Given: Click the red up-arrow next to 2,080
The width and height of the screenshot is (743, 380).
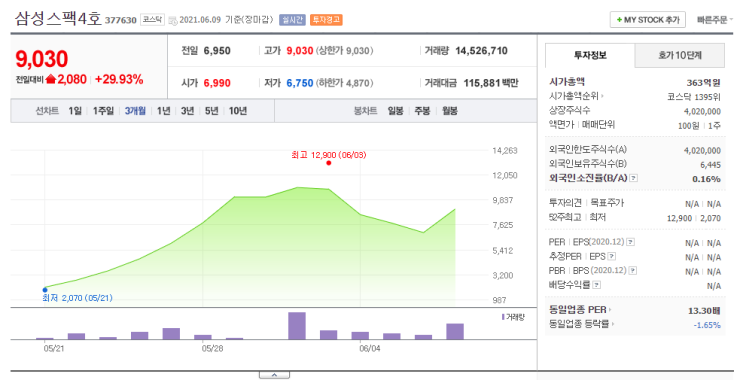Looking at the screenshot, I should [x=51, y=80].
